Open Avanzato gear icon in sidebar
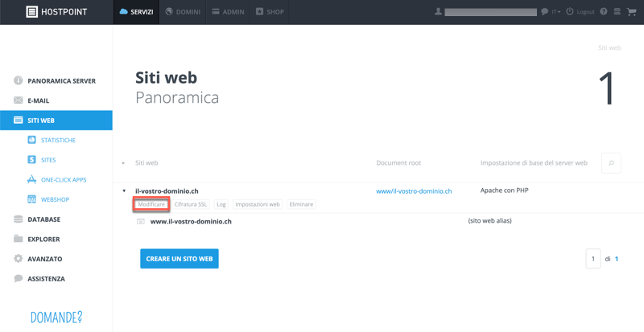The height and width of the screenshot is (332, 644). 18,259
